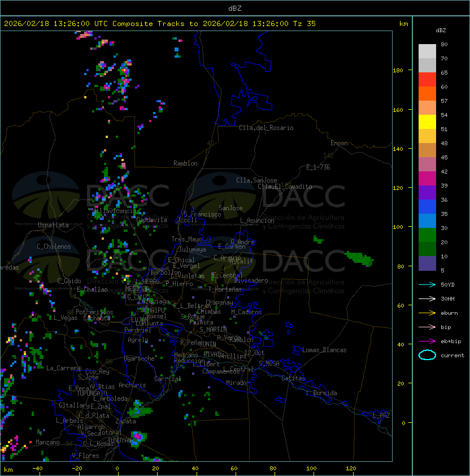The image size is (470, 476).
Task: Click the Potrerillos label
Action: point(94,312)
